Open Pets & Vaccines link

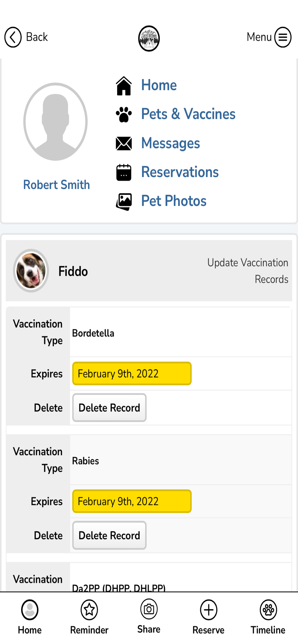[188, 114]
